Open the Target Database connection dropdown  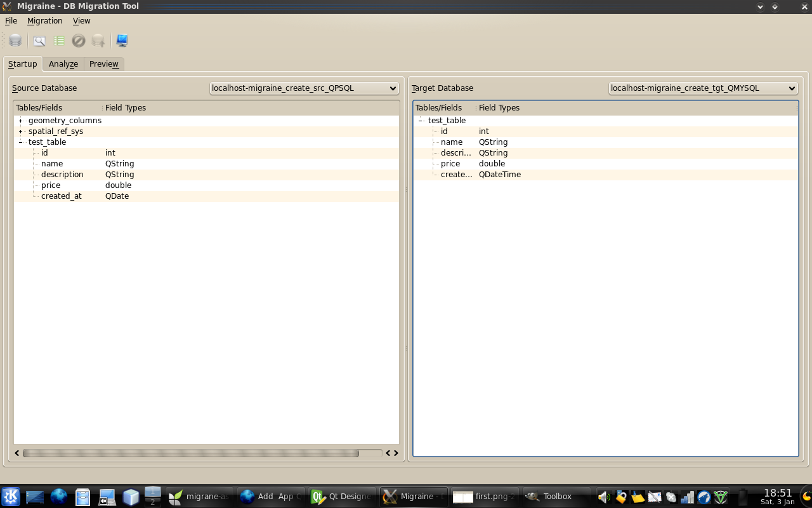click(704, 88)
